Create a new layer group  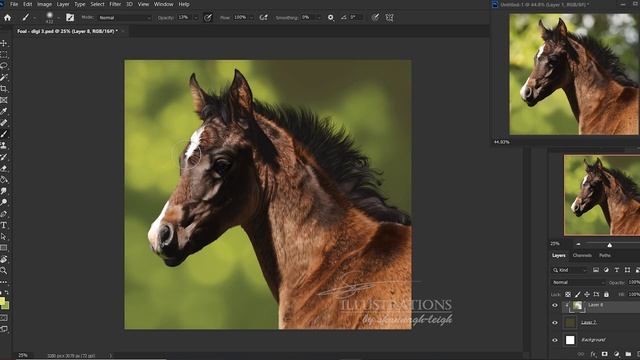pyautogui.click(x=629, y=354)
